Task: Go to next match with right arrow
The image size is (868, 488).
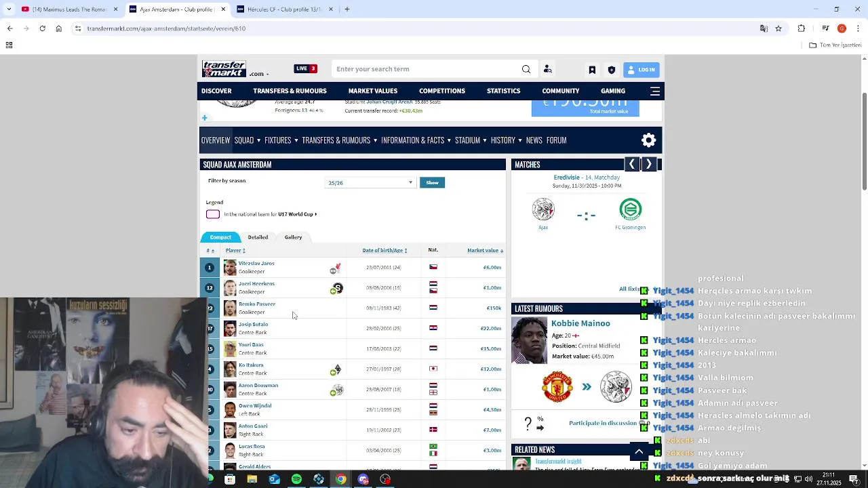Action: point(649,164)
